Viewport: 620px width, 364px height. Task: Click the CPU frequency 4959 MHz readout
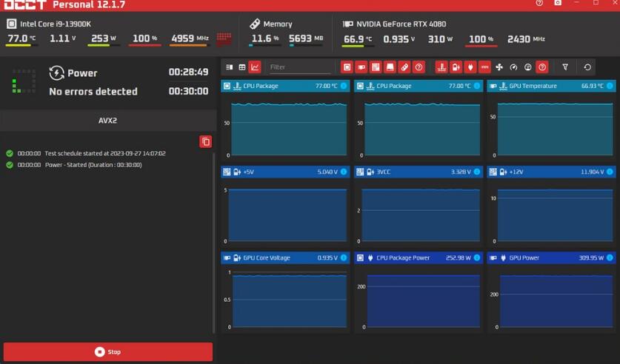point(190,38)
